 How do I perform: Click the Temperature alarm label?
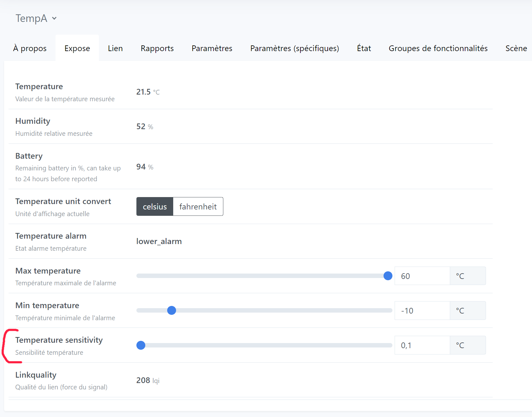[51, 236]
